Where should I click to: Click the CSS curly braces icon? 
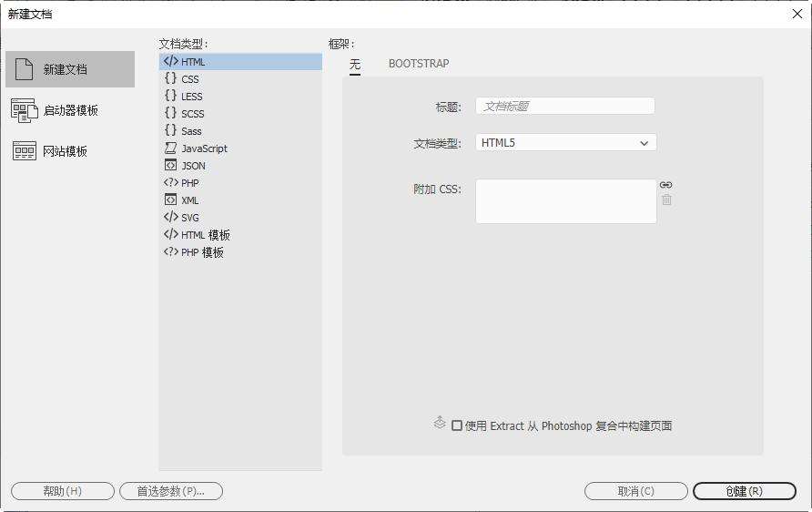[x=170, y=78]
